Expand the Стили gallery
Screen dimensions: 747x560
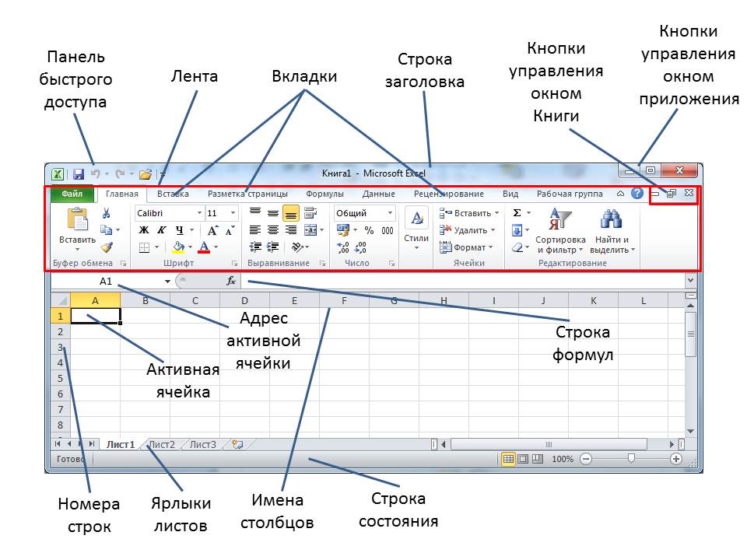click(x=416, y=231)
